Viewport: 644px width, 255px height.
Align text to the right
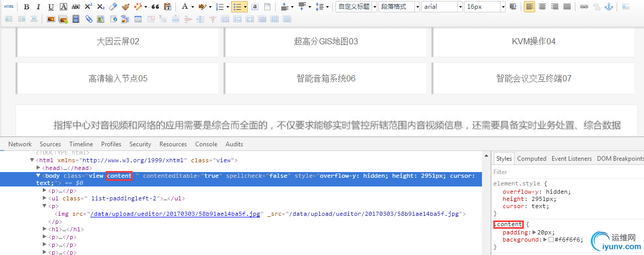tap(555, 7)
